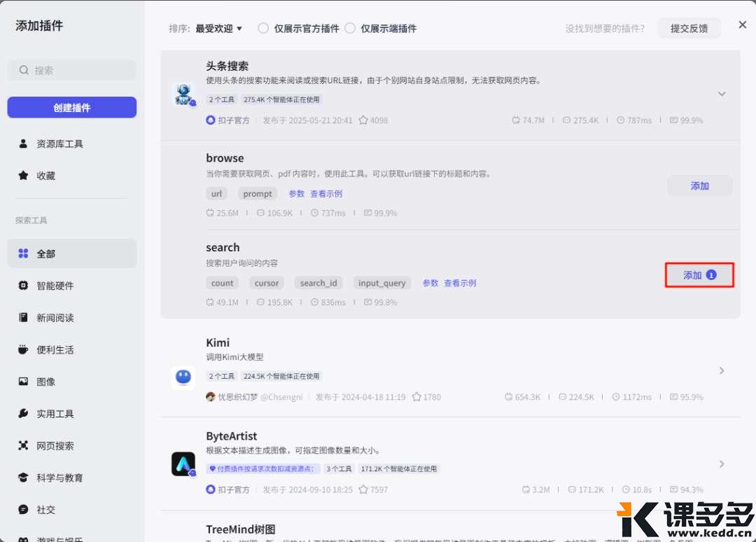Select 智能硬件 category
The image size is (756, 542).
point(72,286)
